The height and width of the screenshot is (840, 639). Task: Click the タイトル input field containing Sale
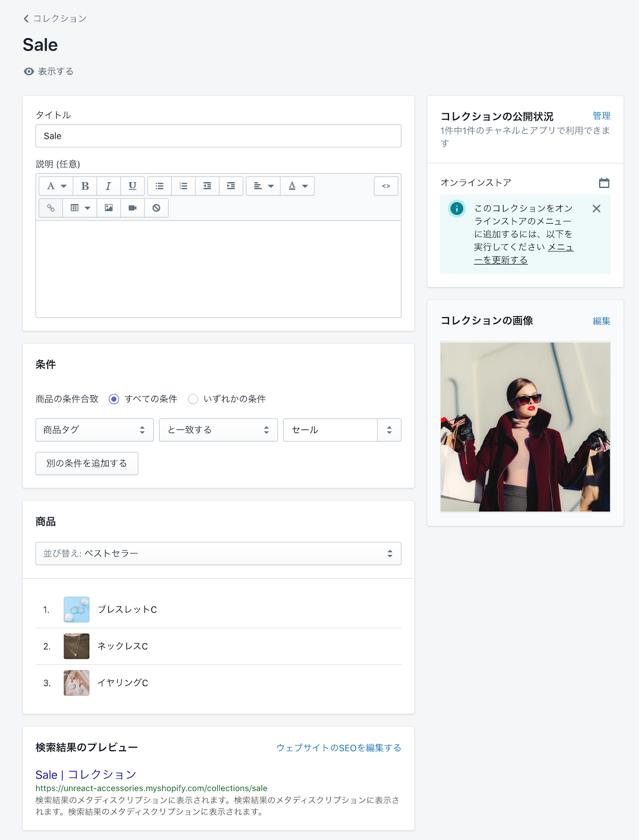(x=218, y=136)
